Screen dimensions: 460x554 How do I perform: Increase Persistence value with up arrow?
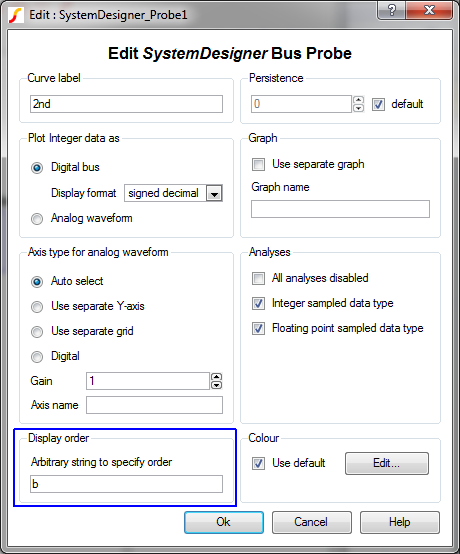click(358, 100)
